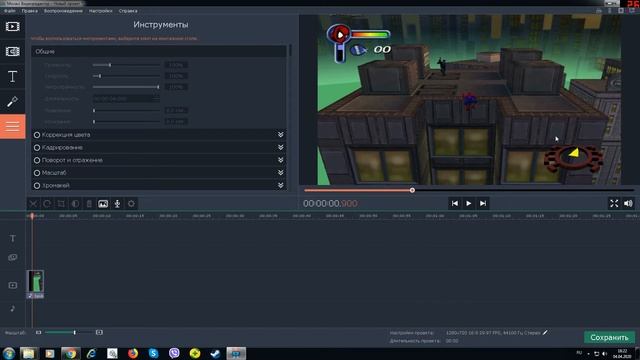
Task: Open the Настройки menu
Action: pyautogui.click(x=100, y=11)
